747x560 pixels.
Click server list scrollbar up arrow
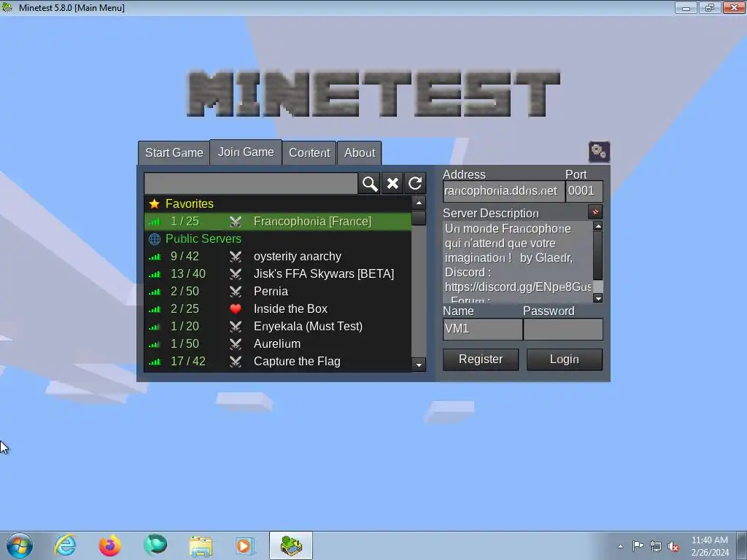pyautogui.click(x=419, y=203)
